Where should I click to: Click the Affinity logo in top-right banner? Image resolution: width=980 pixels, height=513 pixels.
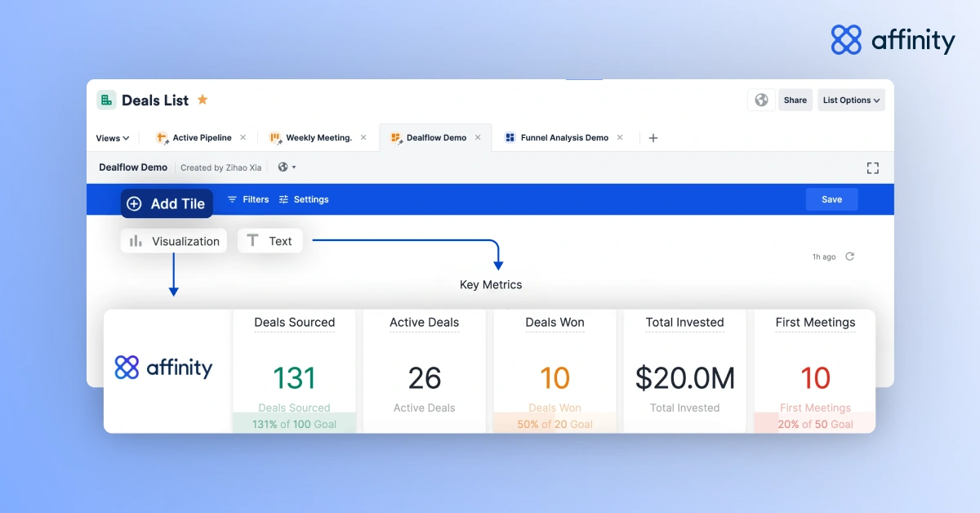point(893,40)
